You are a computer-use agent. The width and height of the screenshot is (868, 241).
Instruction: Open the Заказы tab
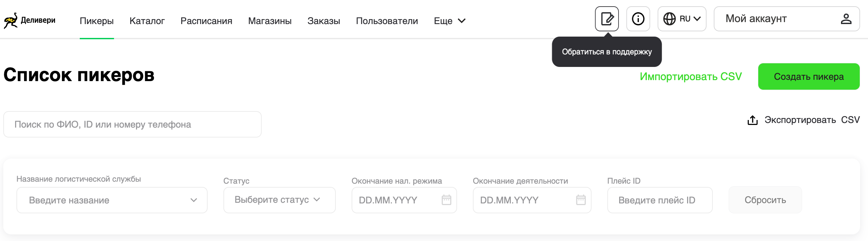[324, 21]
